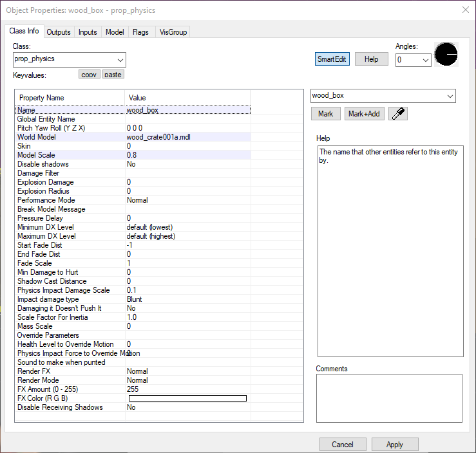
Task: Select the FX Amount (0 - 255) row
Action: click(133, 389)
